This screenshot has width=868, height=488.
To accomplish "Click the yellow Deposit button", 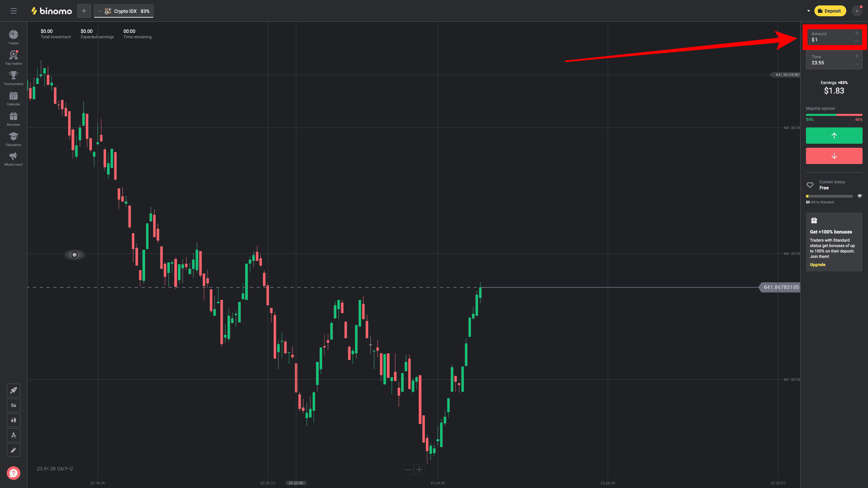I will click(830, 11).
